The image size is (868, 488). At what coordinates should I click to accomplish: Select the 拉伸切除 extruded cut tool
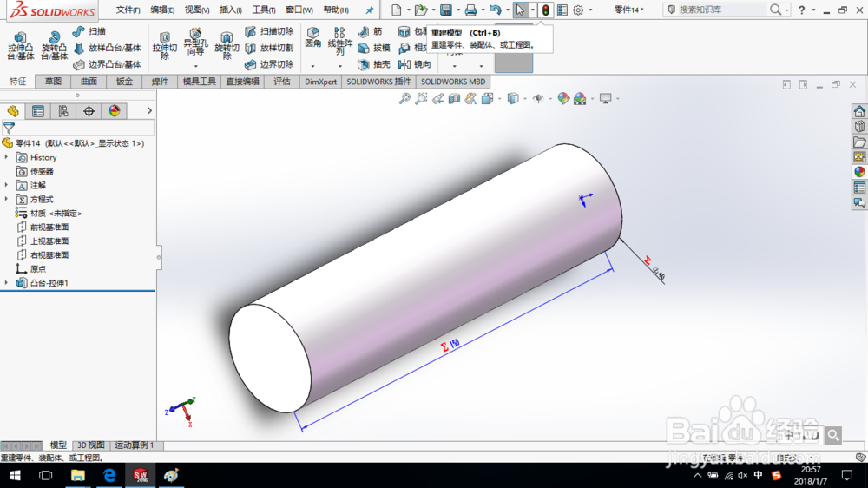coord(164,47)
